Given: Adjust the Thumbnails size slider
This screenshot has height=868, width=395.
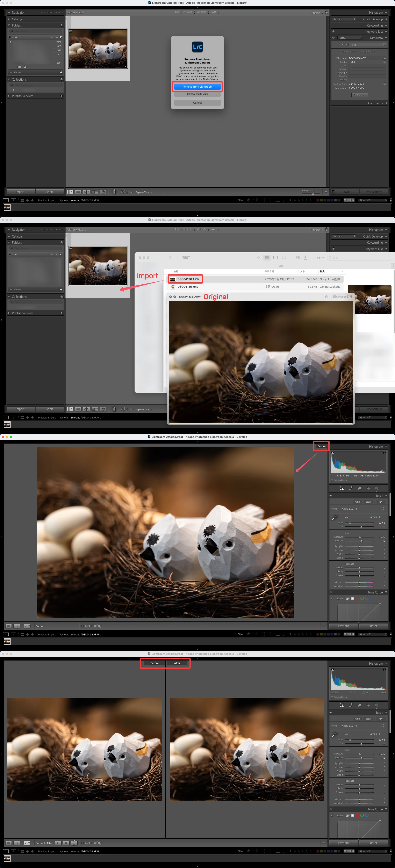Looking at the screenshot, I should coord(313,194).
